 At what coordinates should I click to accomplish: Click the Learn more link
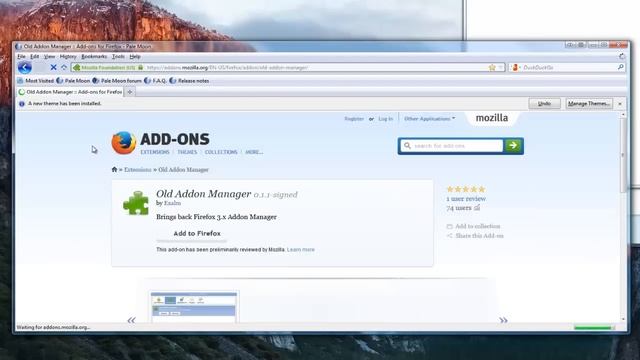pyautogui.click(x=301, y=249)
